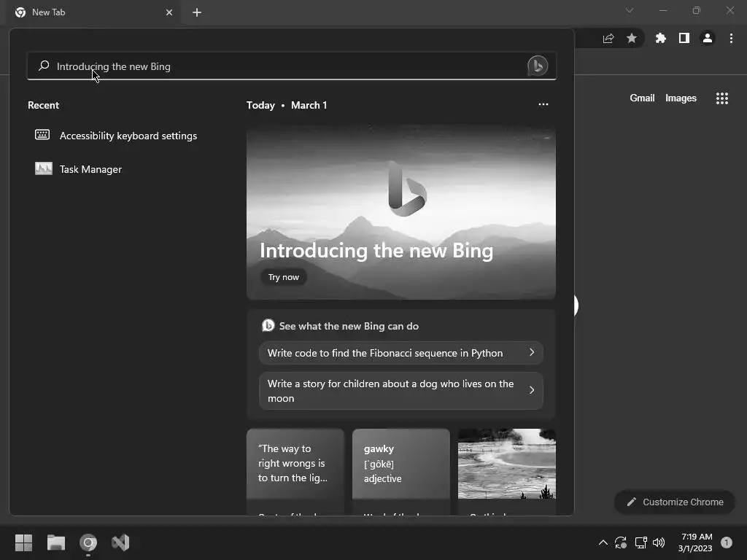Click the Customize Chrome button

[675, 502]
